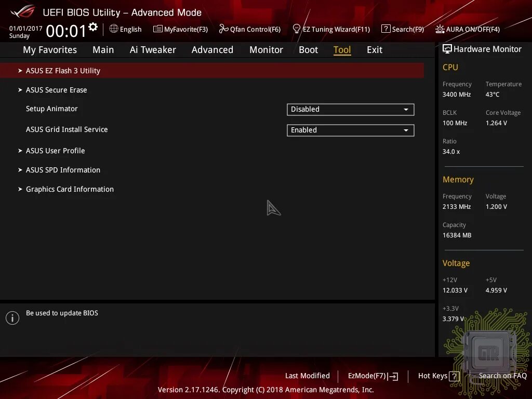532x399 pixels.
Task: Click the "Be used to update BIOS" help text
Action: click(62, 313)
